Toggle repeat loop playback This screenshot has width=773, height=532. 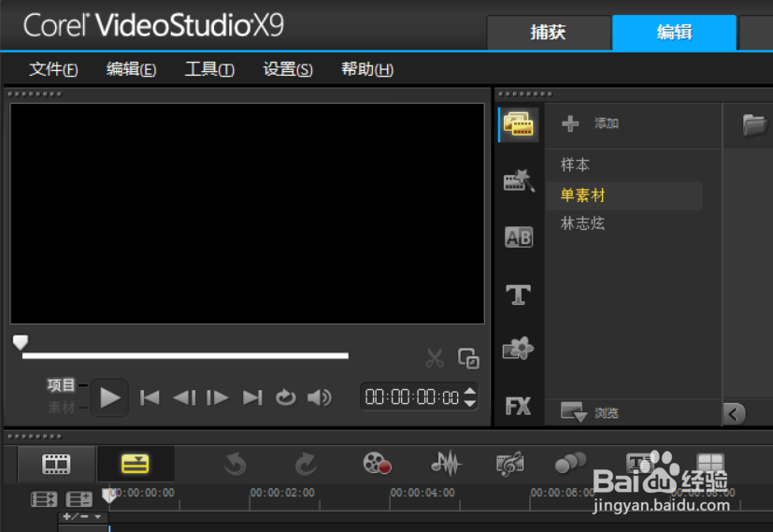(285, 397)
